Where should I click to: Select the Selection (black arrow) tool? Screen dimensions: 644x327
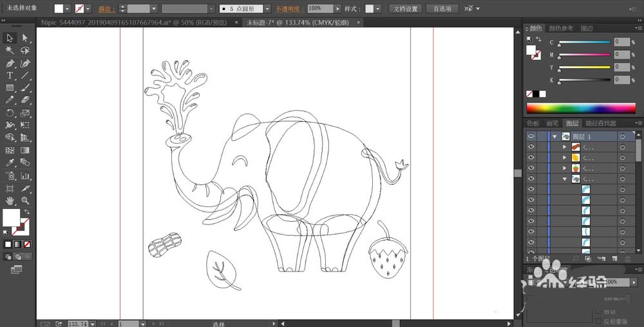[x=10, y=38]
